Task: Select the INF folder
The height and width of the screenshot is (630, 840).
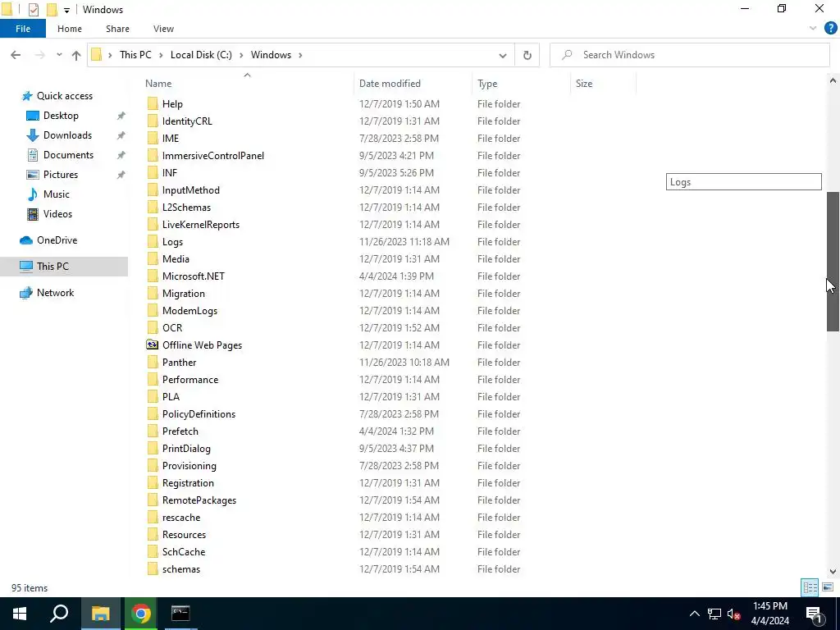Action: point(170,173)
